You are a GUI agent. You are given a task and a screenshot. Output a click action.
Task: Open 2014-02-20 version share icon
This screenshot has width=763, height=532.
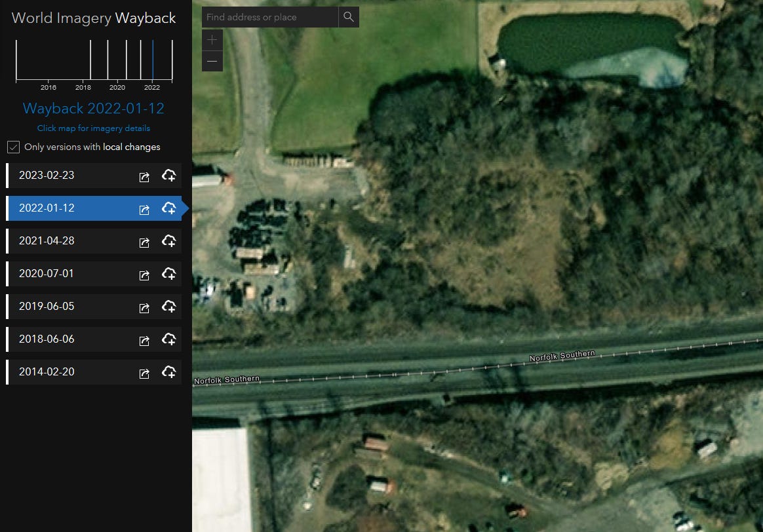click(144, 373)
